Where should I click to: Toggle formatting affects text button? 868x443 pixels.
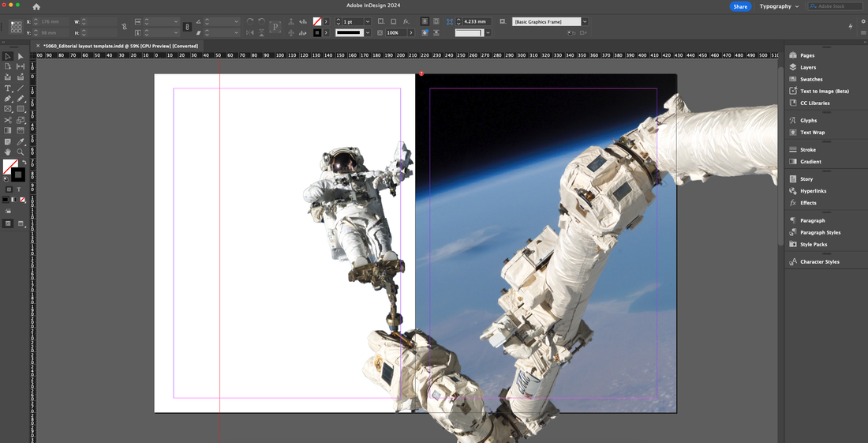pos(18,190)
